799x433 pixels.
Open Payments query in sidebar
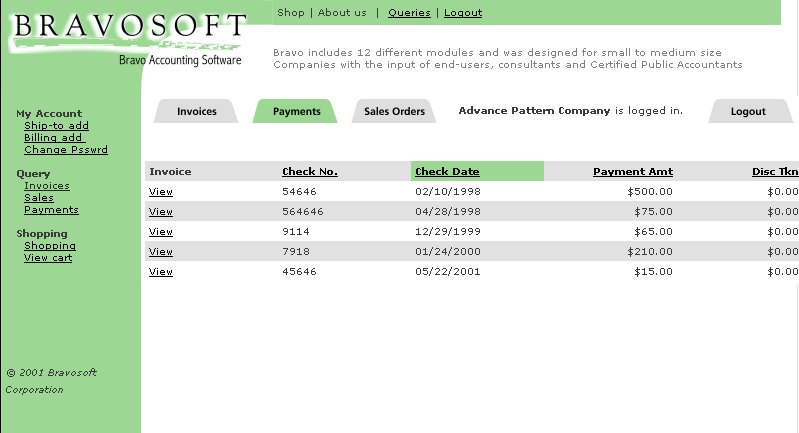click(51, 210)
